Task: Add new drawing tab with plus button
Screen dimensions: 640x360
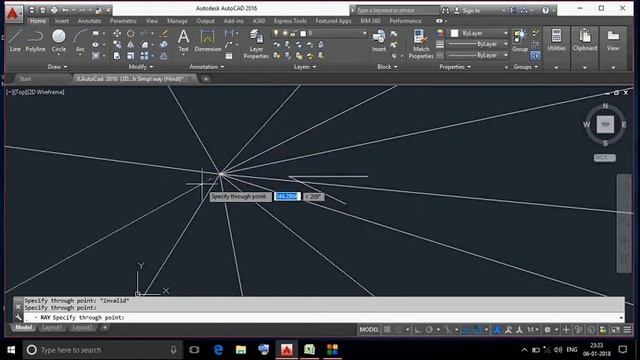Action: point(206,79)
